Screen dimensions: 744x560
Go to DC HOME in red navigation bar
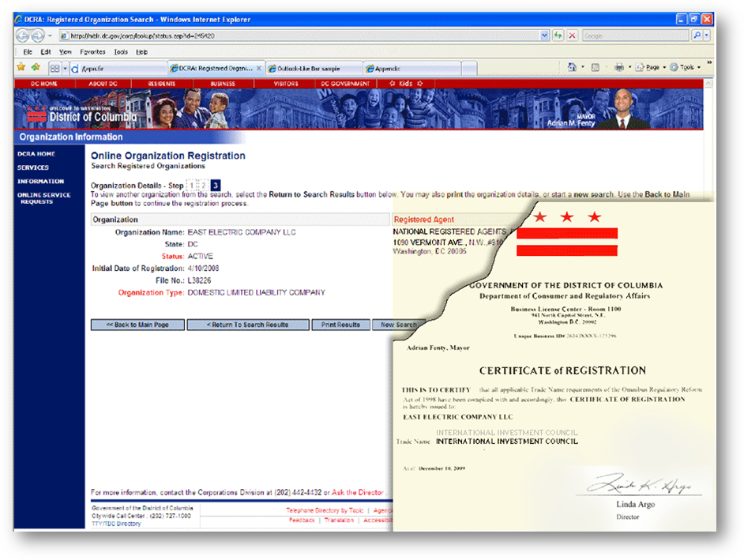click(x=44, y=84)
